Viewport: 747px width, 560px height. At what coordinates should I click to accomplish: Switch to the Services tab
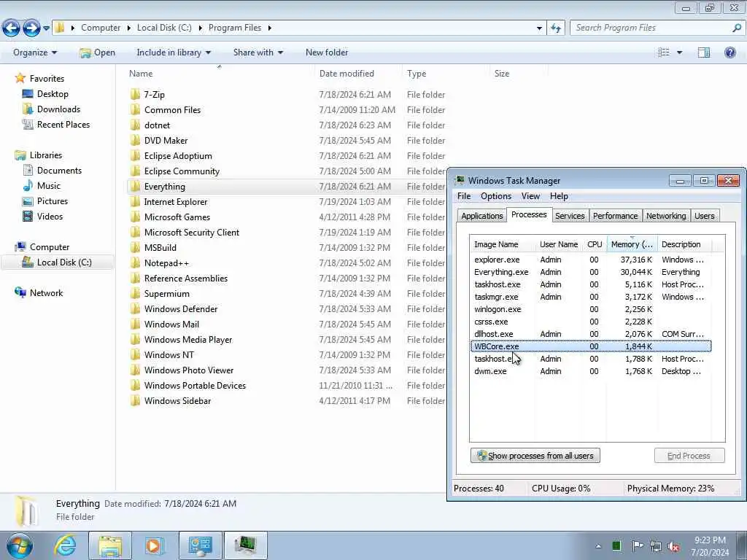point(570,216)
